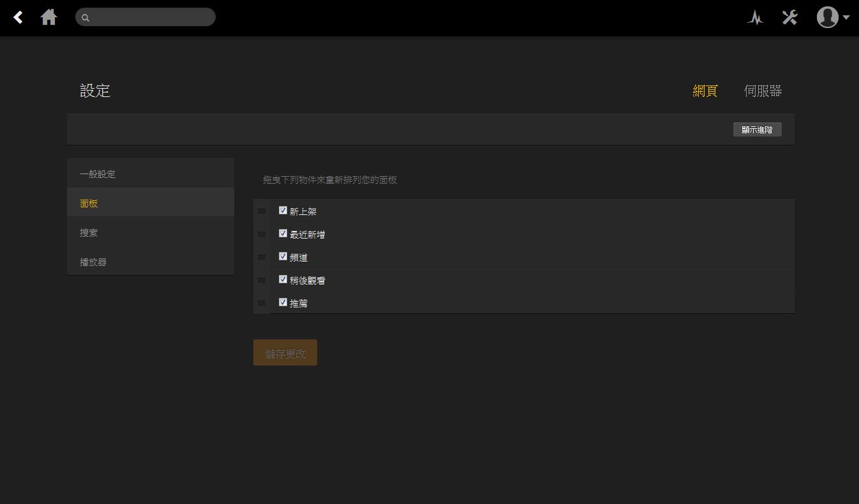The image size is (859, 504).
Task: Open the wrench and screwdriver settings icon
Action: [x=790, y=17]
